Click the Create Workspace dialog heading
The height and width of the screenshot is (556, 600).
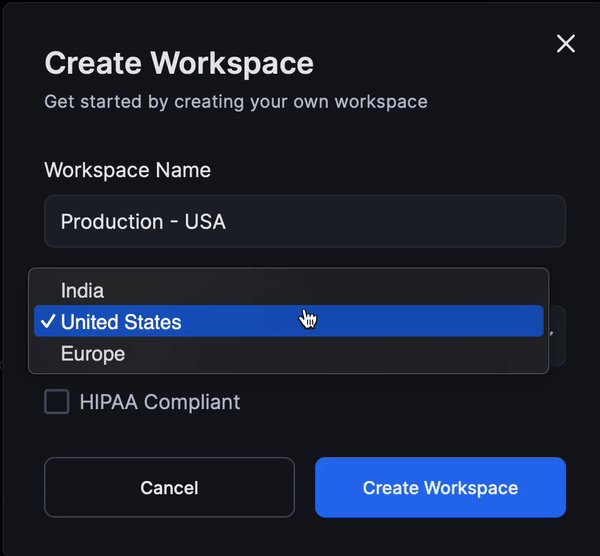pyautogui.click(x=179, y=63)
